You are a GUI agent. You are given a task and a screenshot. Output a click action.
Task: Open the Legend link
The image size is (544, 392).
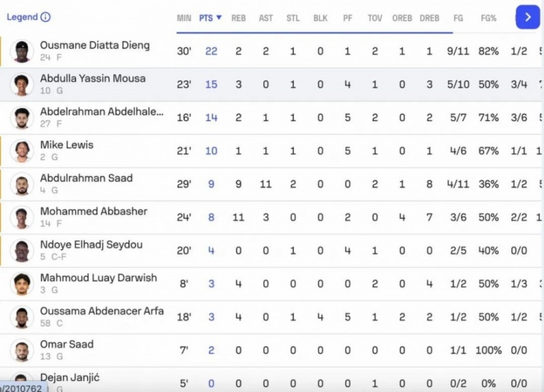[22, 17]
